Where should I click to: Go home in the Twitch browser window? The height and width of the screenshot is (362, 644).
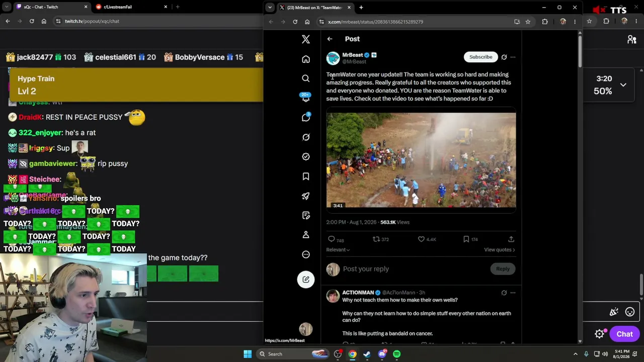click(44, 21)
